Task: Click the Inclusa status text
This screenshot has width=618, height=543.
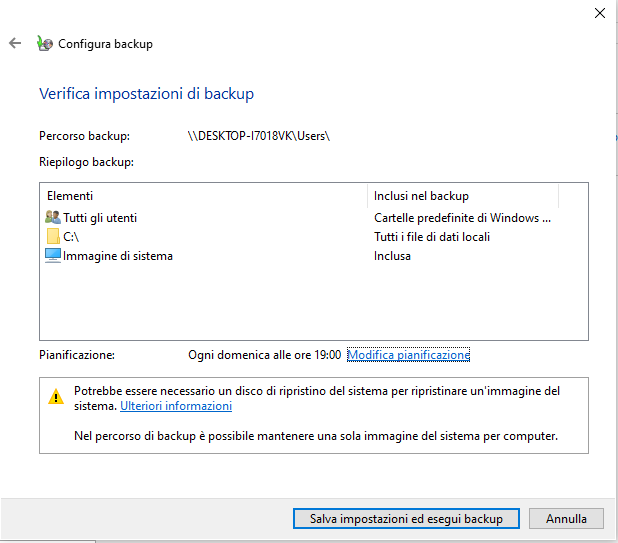Action: pos(393,256)
